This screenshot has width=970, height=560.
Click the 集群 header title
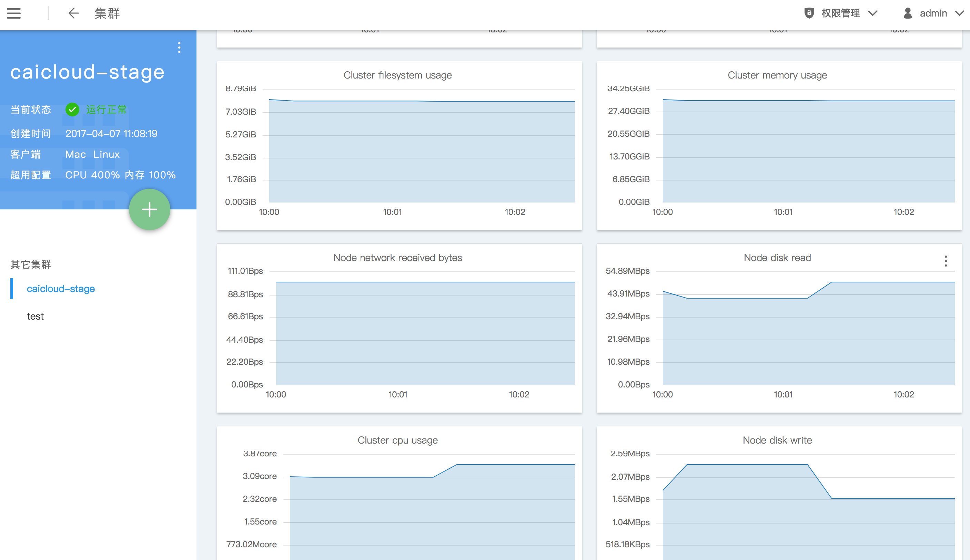tap(107, 13)
